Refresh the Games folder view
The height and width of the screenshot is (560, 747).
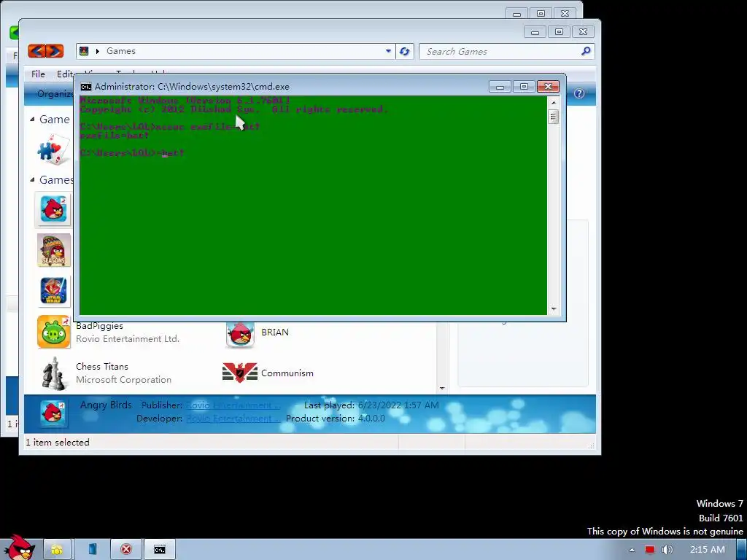coord(404,51)
